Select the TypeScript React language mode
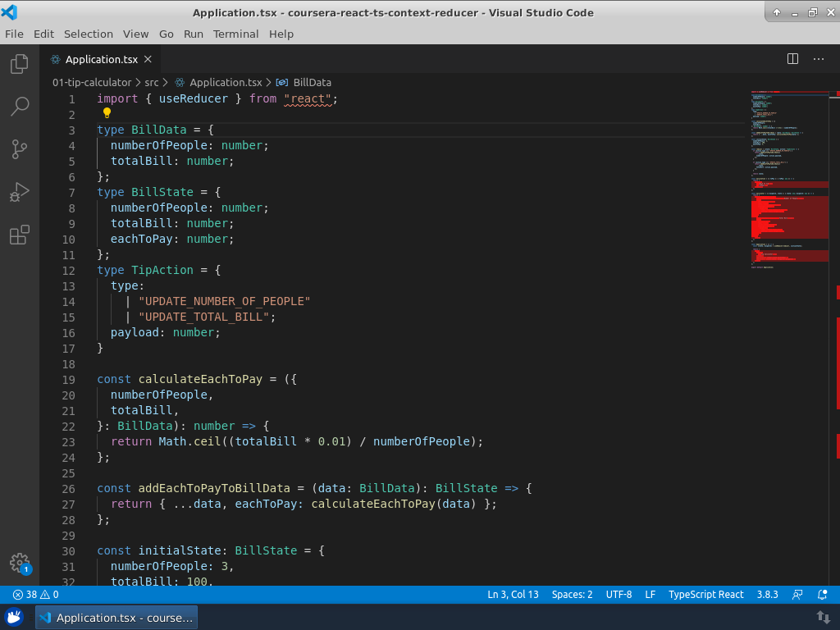This screenshot has width=840, height=630. coord(705,595)
